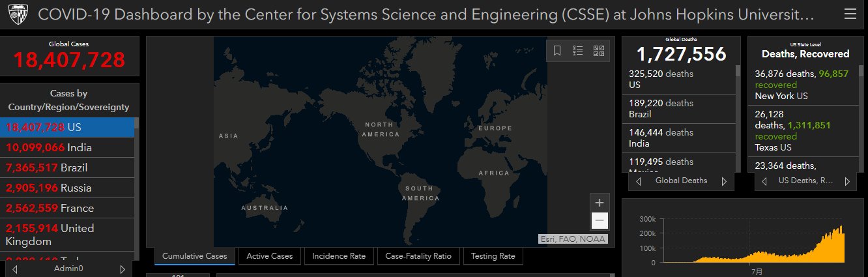Select Brazil in the cases list
Viewport: 868px width, 277px height.
(68, 168)
